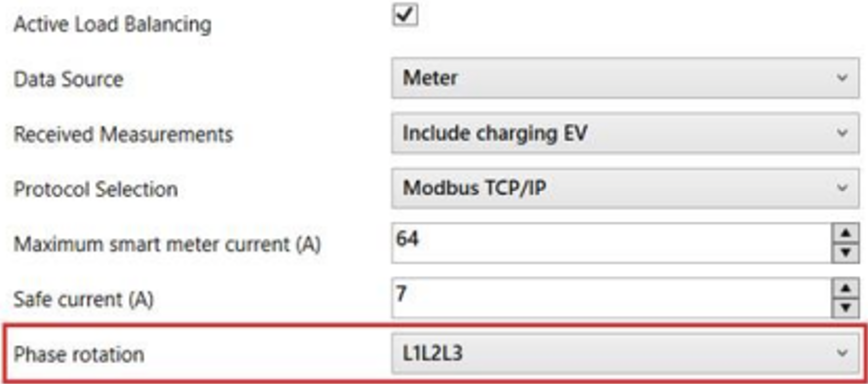Click the Phase rotation chevron arrow

click(x=842, y=354)
